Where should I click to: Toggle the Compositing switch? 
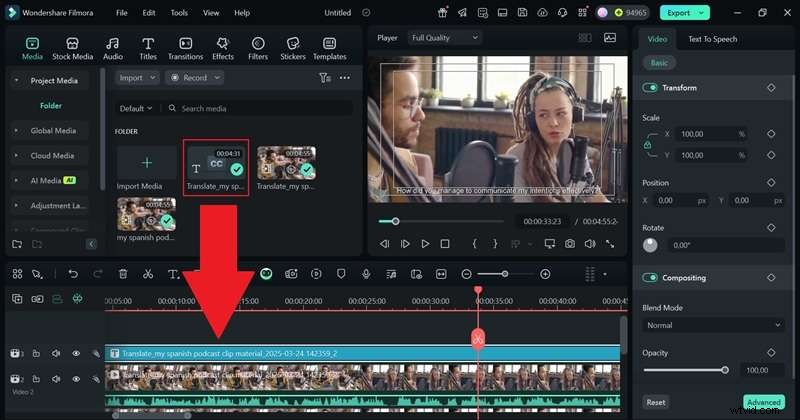coord(650,278)
